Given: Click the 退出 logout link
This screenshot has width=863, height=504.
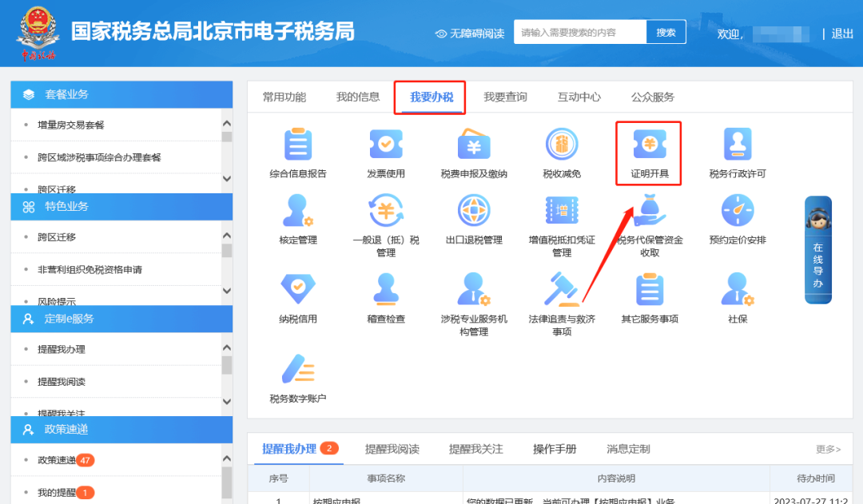Looking at the screenshot, I should click(x=842, y=34).
